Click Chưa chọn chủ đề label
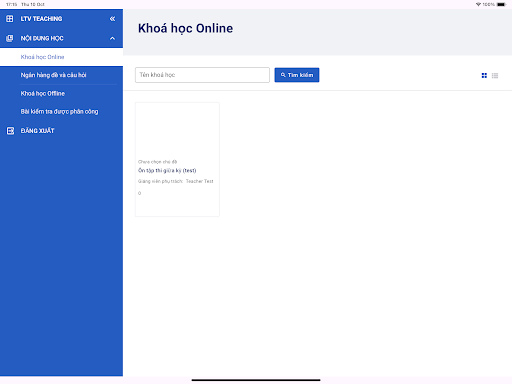The image size is (512, 384). 157,162
